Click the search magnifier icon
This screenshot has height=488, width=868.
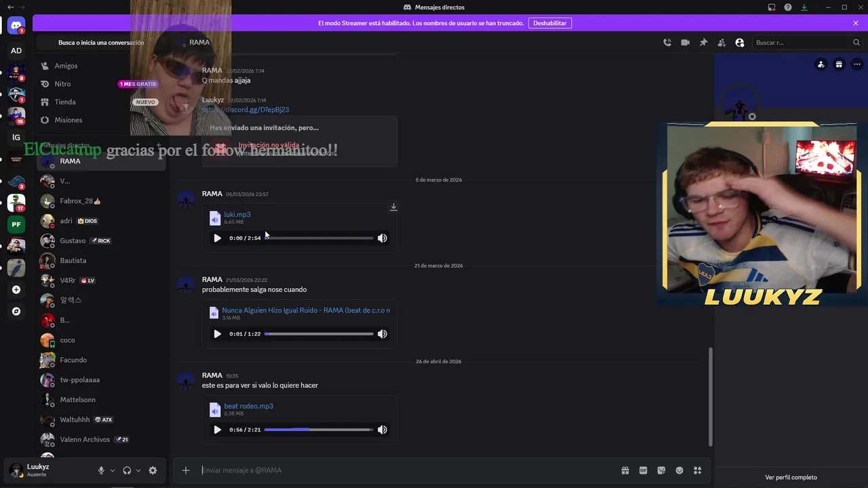(856, 43)
